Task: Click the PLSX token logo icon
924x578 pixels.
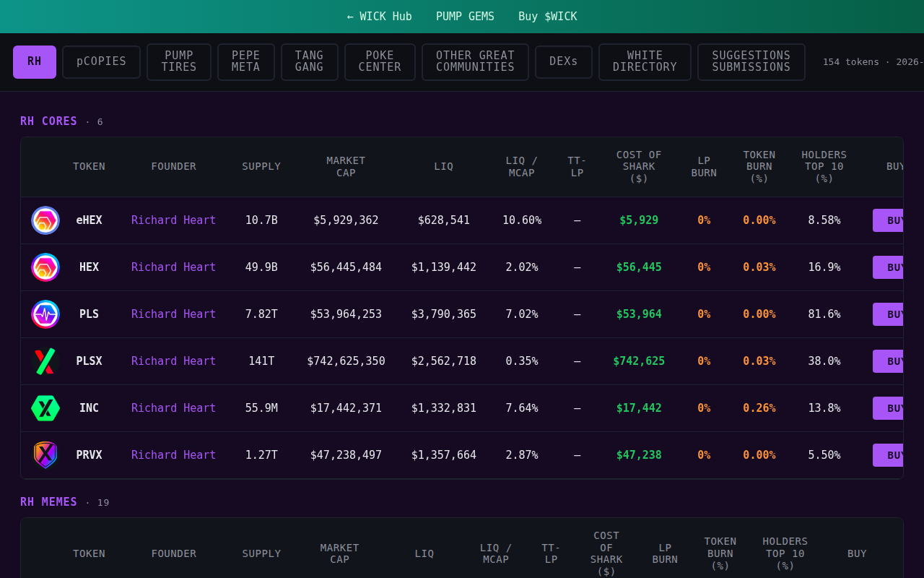Action: click(x=45, y=361)
